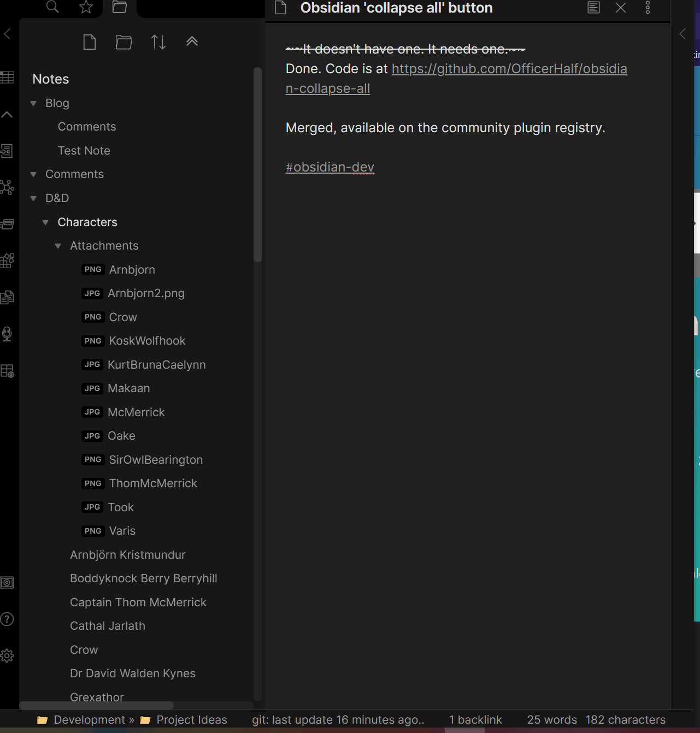Open the SirOwlBearington image
This screenshot has width=700, height=733.
pos(156,460)
